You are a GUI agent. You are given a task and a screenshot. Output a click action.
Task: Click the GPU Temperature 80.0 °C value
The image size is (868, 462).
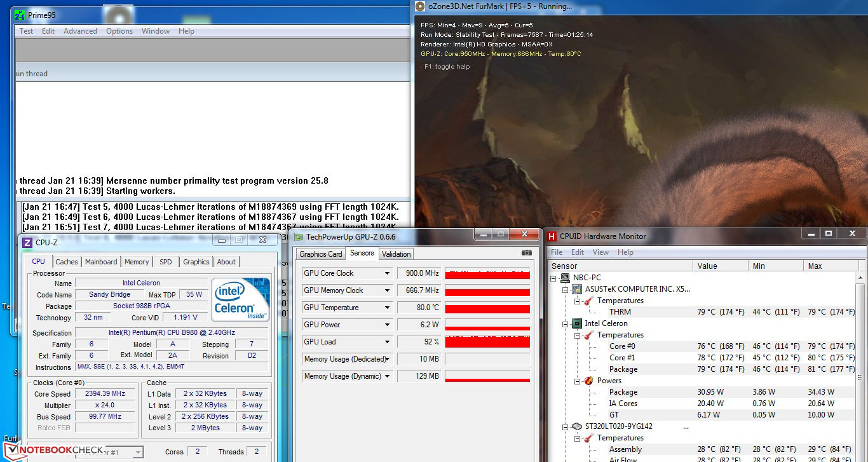(x=419, y=308)
